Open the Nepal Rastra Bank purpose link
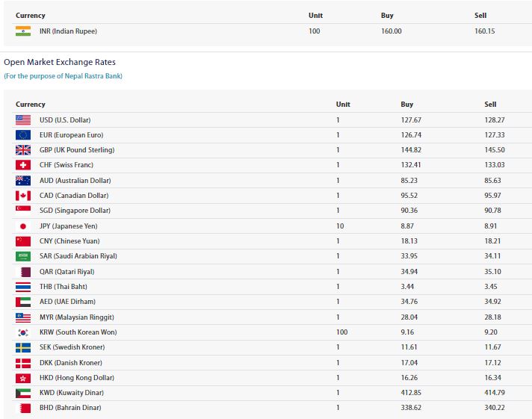The width and height of the screenshot is (532, 419). [x=63, y=76]
